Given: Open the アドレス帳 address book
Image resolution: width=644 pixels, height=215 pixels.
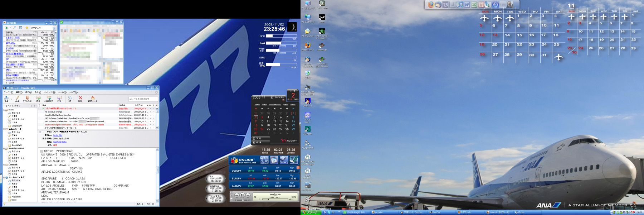Looking at the screenshot, I should 27,99.
